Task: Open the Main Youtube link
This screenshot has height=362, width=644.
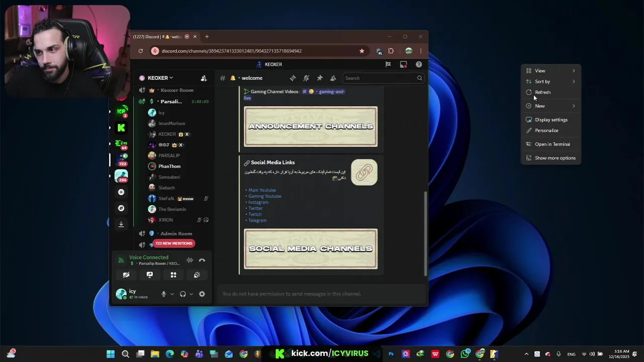Action: (x=262, y=190)
